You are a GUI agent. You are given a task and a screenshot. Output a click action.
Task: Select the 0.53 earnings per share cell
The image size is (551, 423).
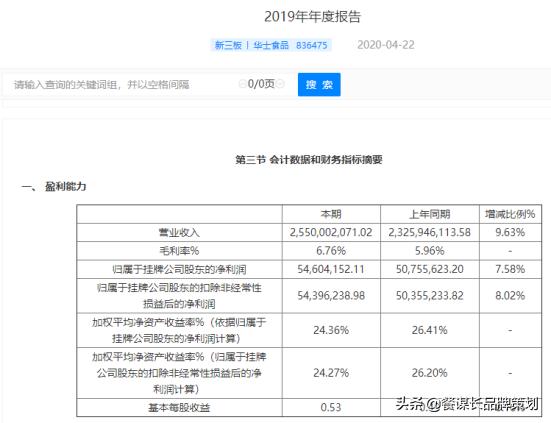coord(331,407)
